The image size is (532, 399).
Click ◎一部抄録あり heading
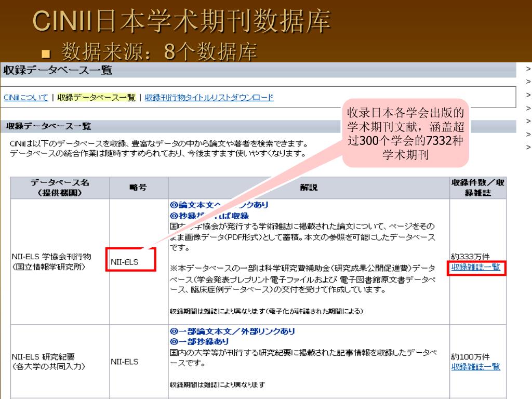[199, 342]
